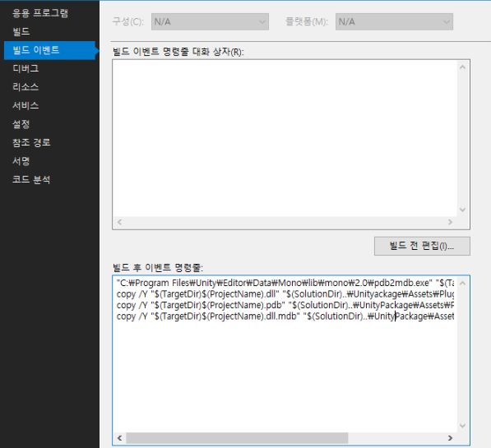Click the post-build box scroll up arrow

[462, 284]
